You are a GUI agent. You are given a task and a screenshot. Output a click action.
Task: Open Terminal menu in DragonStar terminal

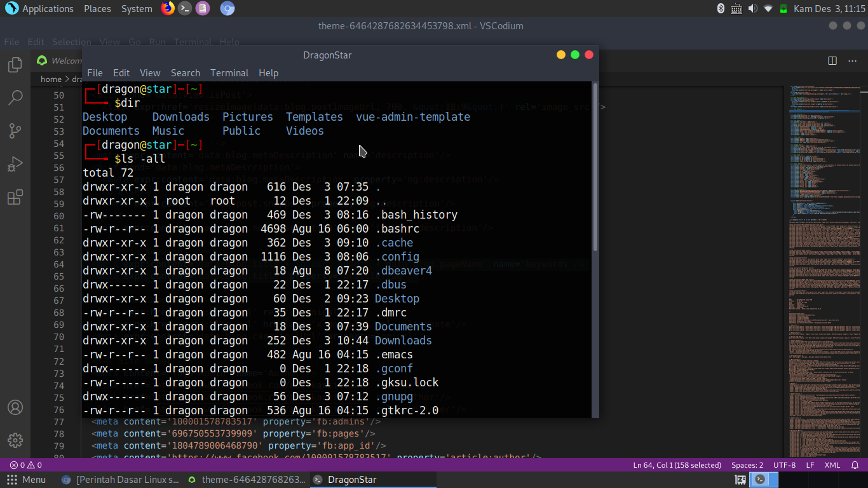(229, 73)
